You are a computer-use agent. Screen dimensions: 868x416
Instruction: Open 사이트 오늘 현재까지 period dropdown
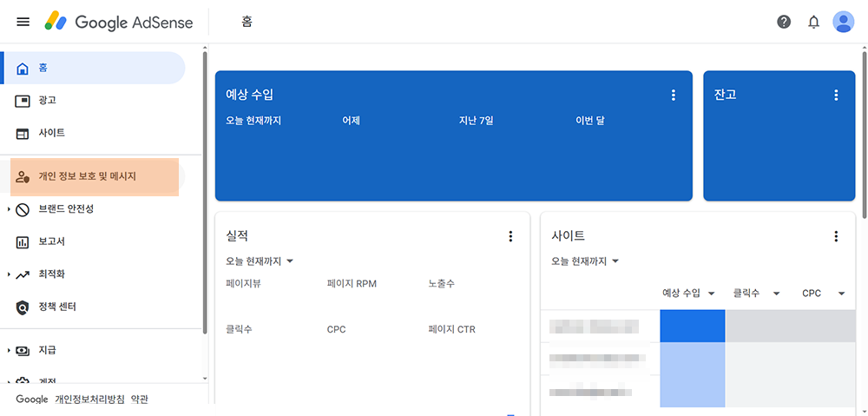(584, 261)
